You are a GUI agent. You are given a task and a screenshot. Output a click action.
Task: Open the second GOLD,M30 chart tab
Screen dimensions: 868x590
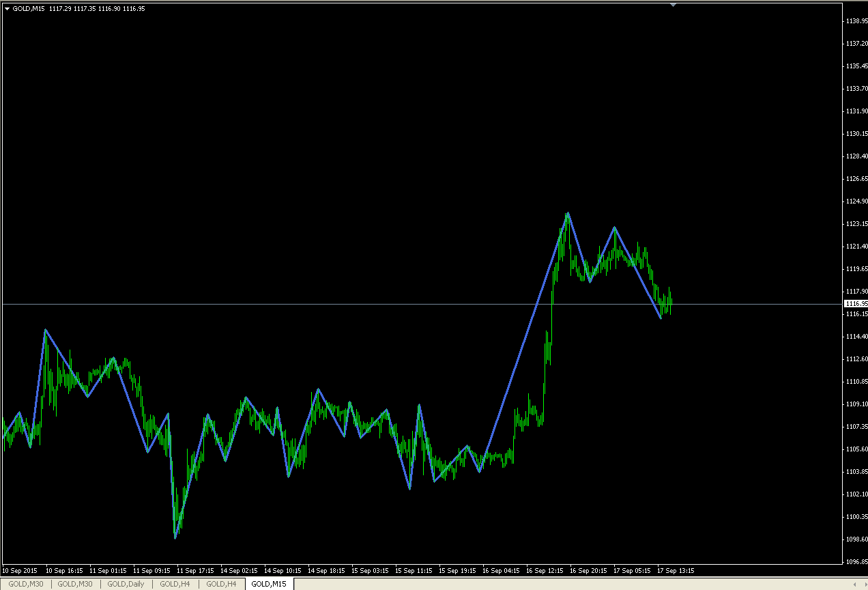[x=75, y=585]
